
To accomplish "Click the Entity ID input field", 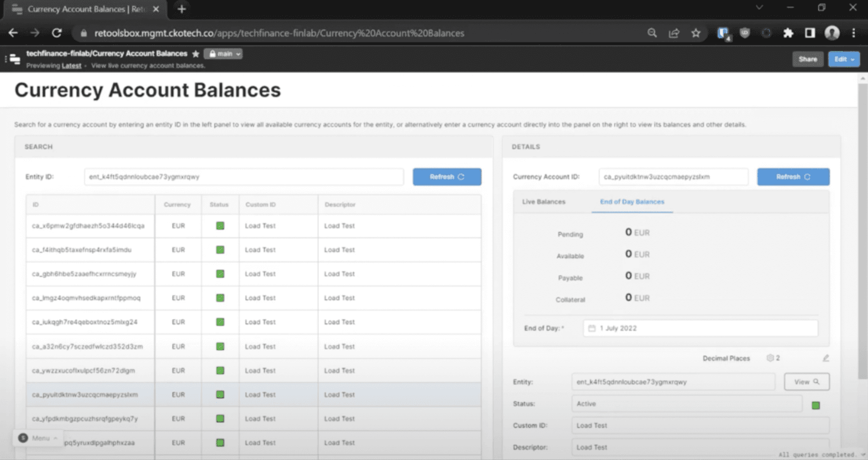I will 244,176.
